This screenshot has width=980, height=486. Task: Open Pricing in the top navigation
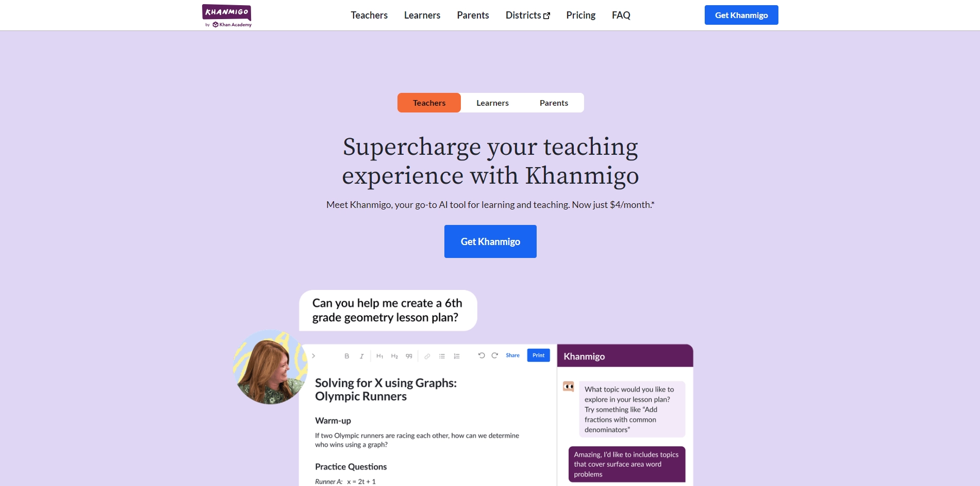[580, 15]
